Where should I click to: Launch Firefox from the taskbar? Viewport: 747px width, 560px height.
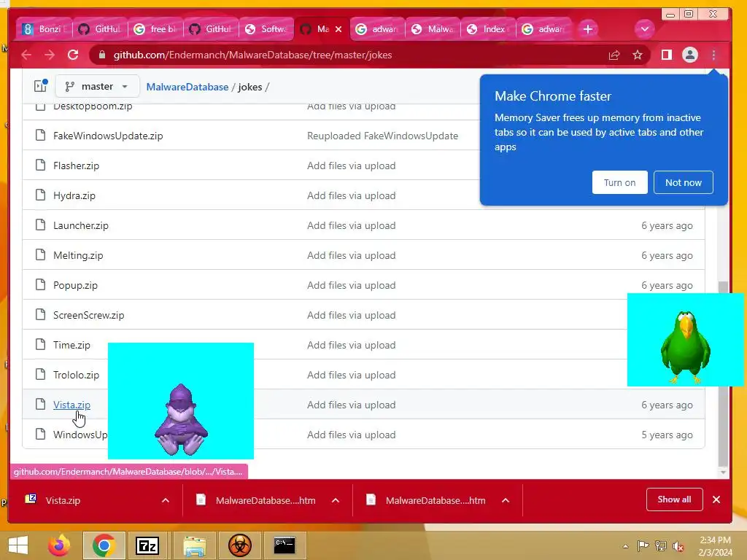tap(60, 545)
